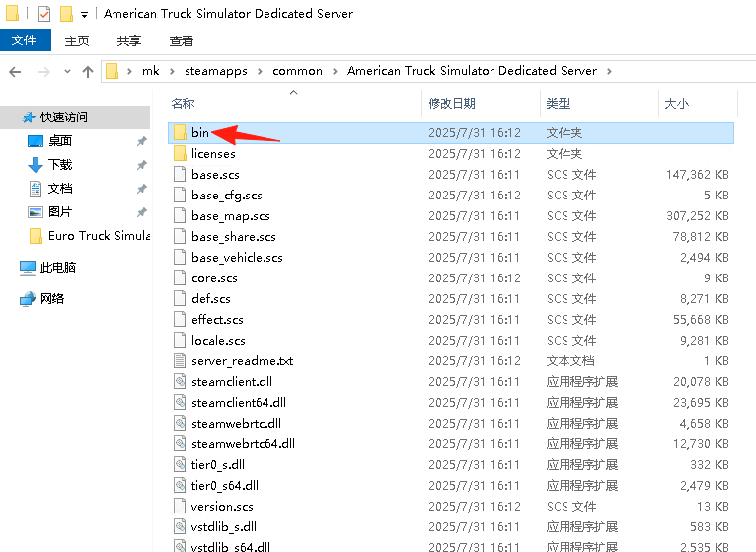Select the file def.scs
The width and height of the screenshot is (756, 552).
point(210,298)
